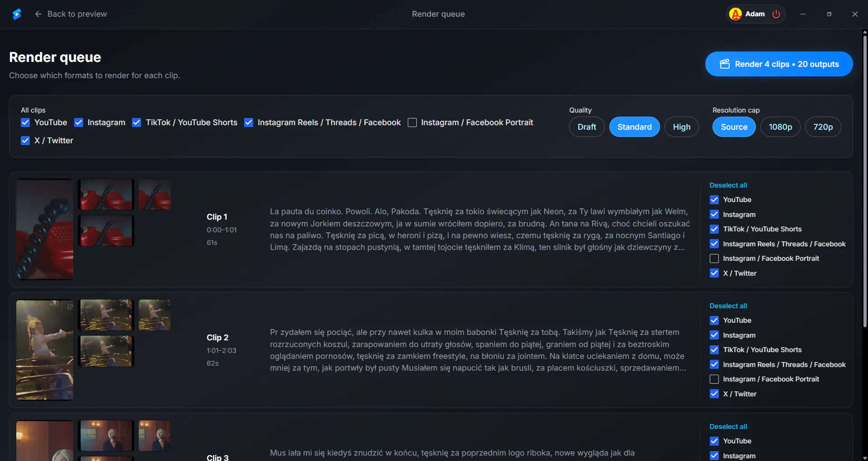
Task: Click the back arrow icon
Action: tap(38, 14)
